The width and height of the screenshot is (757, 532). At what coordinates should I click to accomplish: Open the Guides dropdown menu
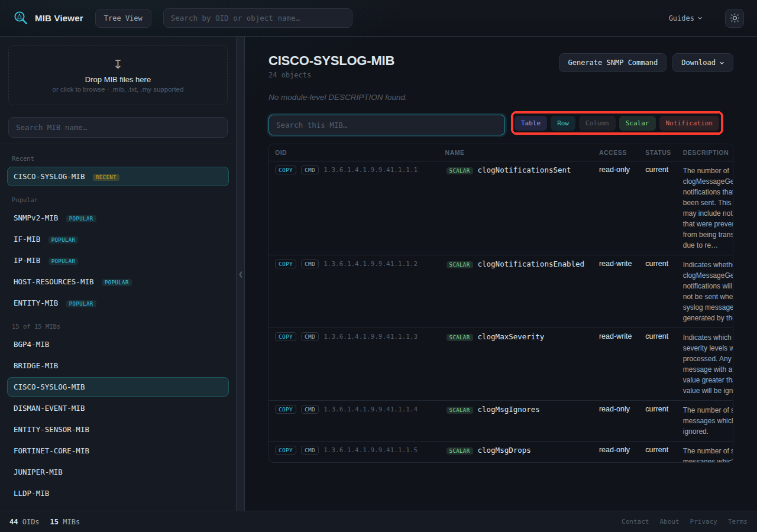(x=685, y=18)
